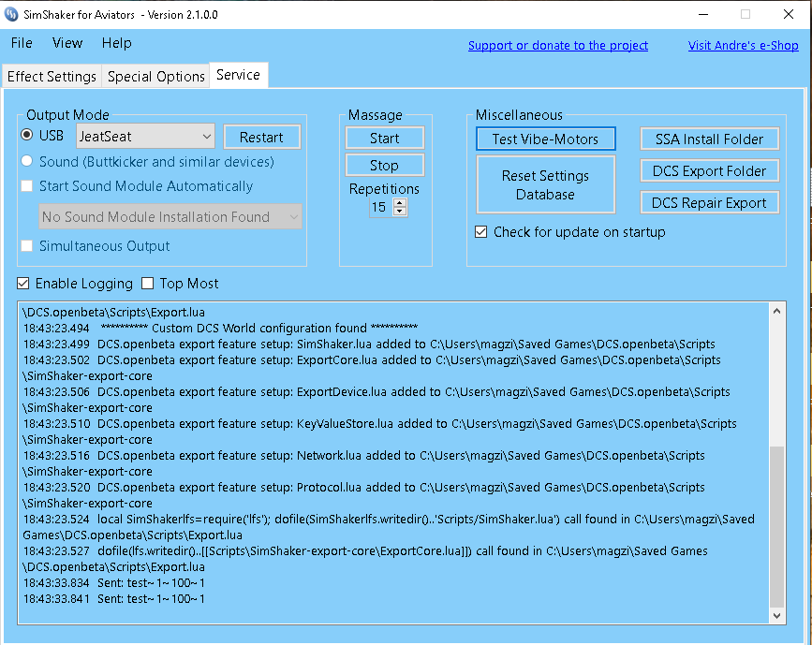Click the log scrollbar down arrow
Viewport: 812px width, 645px height.
pyautogui.click(x=776, y=615)
